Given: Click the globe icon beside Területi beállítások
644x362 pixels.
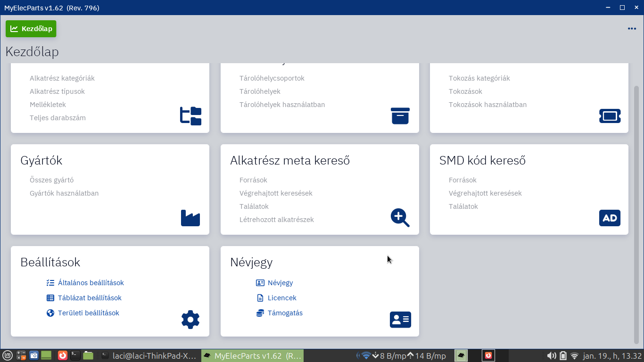Looking at the screenshot, I should (x=50, y=313).
